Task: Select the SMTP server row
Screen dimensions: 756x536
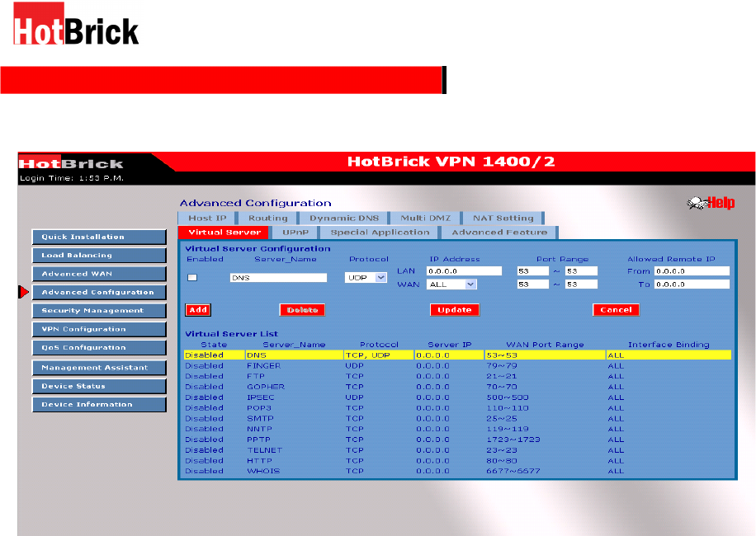Action: [x=457, y=419]
